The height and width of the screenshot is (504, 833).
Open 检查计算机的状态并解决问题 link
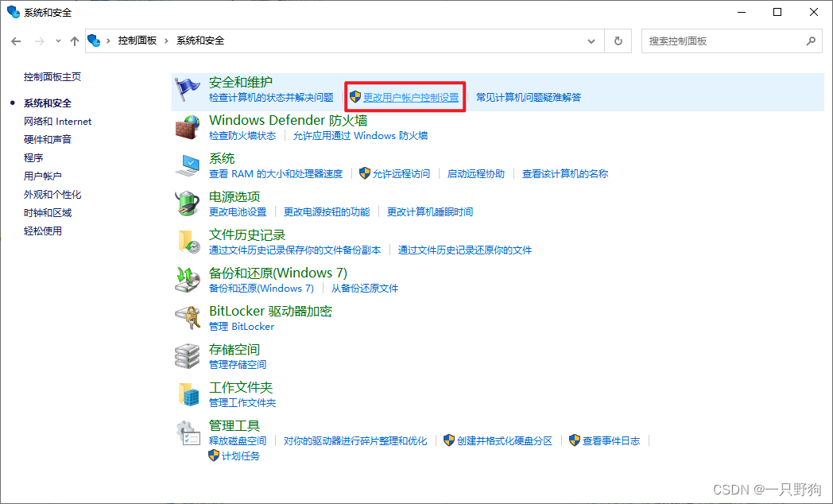pyautogui.click(x=271, y=98)
